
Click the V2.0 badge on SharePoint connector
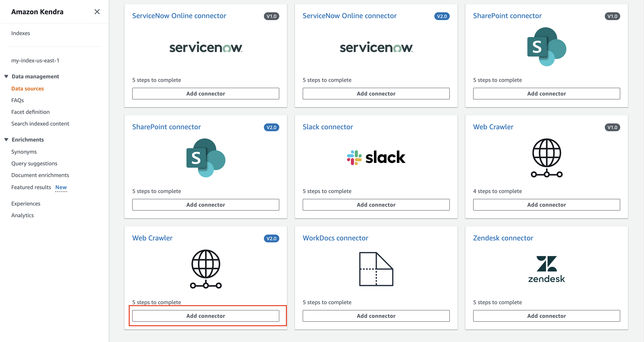[271, 127]
